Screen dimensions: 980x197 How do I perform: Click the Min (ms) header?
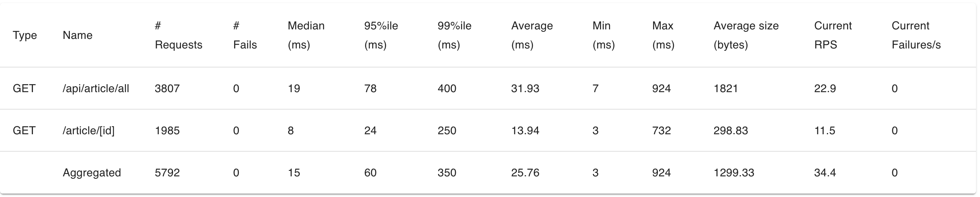pyautogui.click(x=603, y=35)
